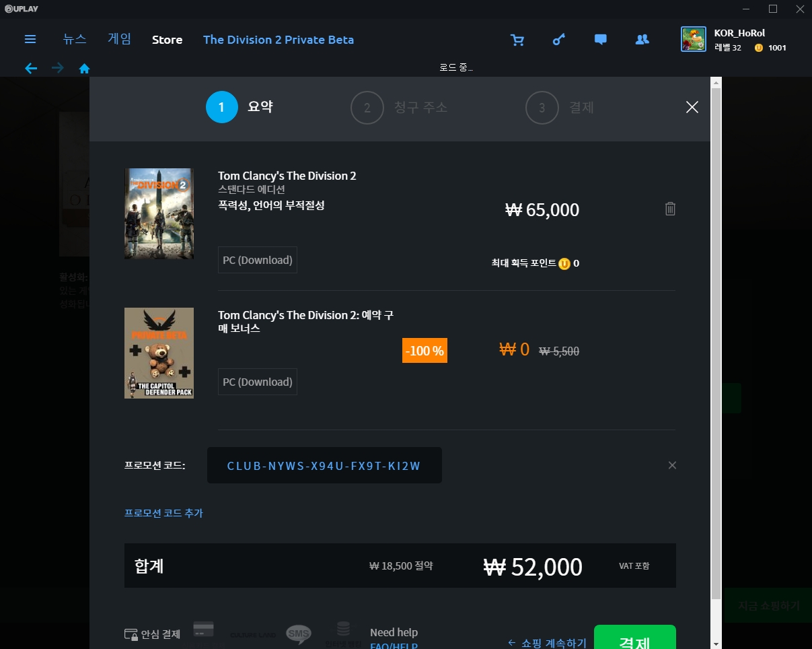Open the 뉴스 tab
This screenshot has width=812, height=649.
tap(75, 39)
